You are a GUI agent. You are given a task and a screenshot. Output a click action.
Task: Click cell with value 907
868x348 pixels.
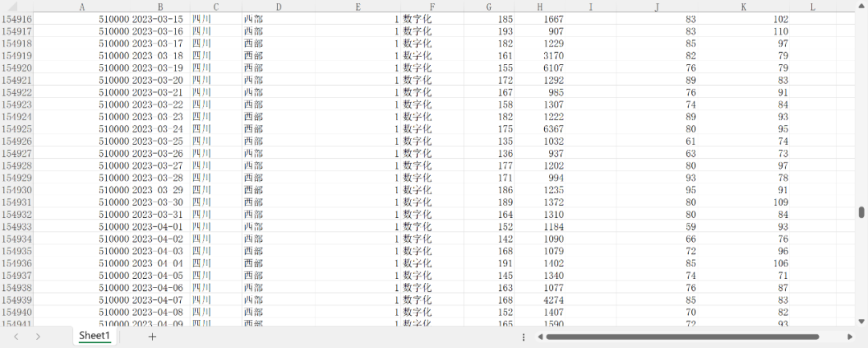click(x=540, y=31)
